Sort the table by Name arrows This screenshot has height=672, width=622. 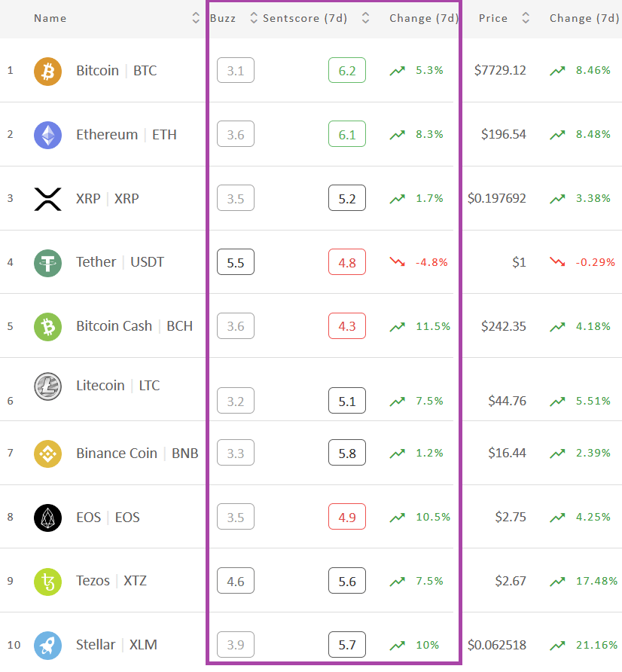pos(196,18)
